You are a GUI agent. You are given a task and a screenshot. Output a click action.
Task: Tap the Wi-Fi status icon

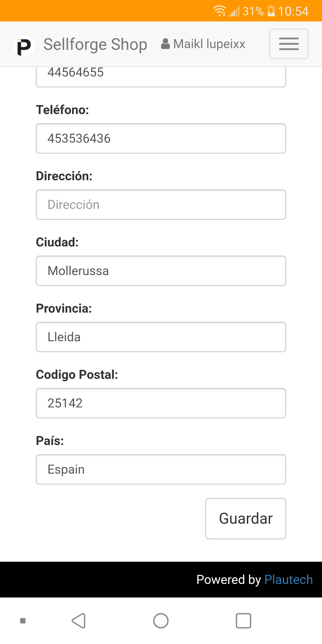click(219, 11)
